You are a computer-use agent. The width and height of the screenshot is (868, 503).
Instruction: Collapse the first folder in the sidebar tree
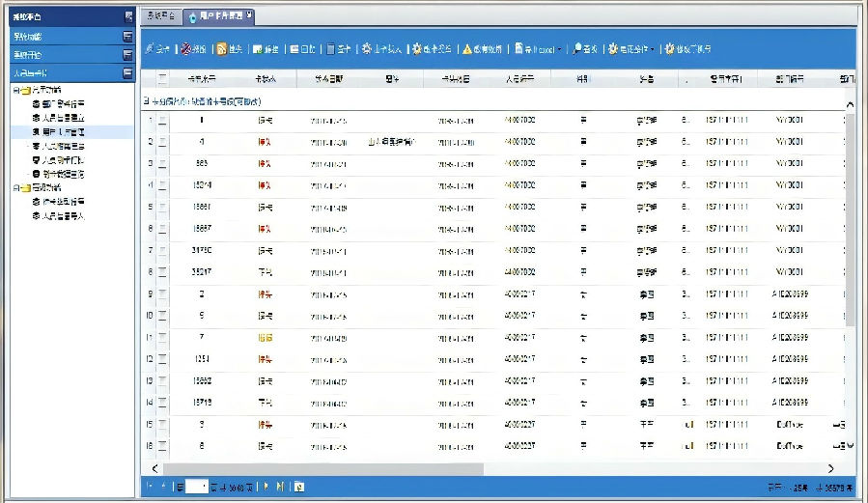coord(15,91)
